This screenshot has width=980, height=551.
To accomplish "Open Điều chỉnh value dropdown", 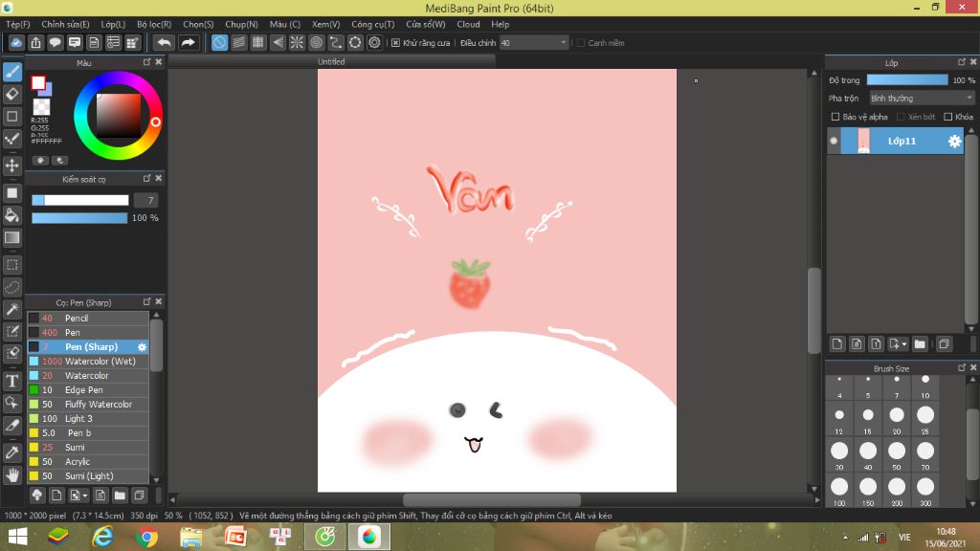I will (534, 43).
